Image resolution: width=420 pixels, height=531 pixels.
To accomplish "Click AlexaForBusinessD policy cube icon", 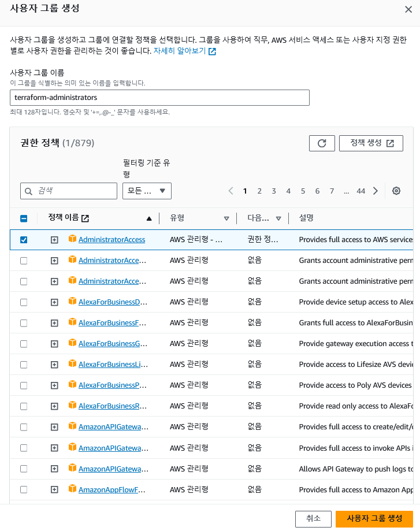I will [x=72, y=301].
